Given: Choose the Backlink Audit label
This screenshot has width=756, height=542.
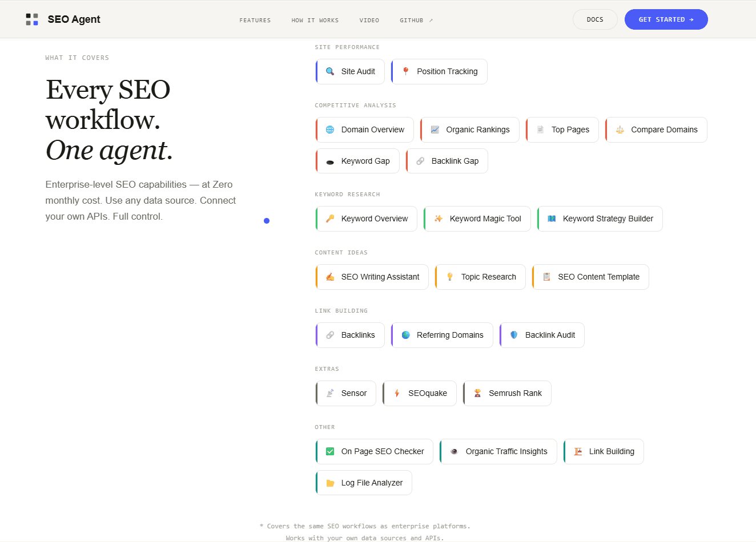Looking at the screenshot, I should 550,335.
